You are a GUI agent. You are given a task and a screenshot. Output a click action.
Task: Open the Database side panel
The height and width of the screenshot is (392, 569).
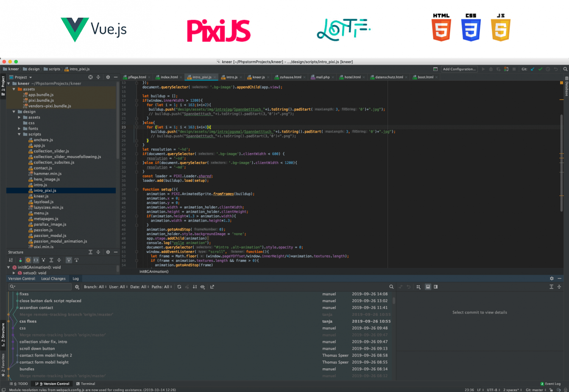(x=566, y=86)
